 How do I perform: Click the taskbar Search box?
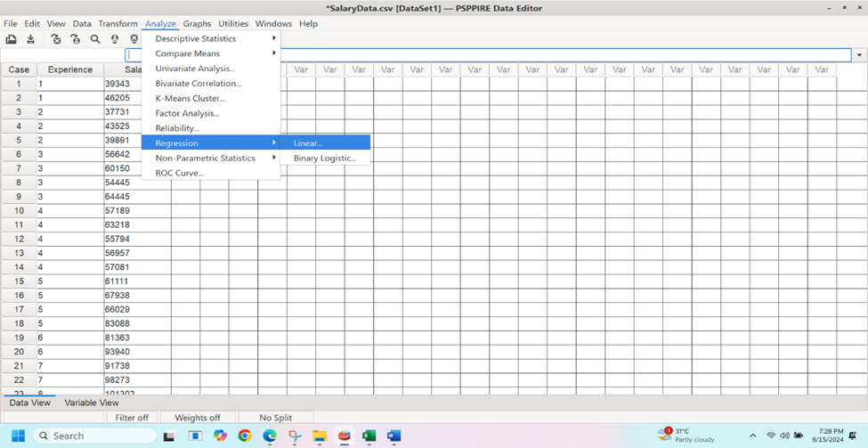(94, 436)
